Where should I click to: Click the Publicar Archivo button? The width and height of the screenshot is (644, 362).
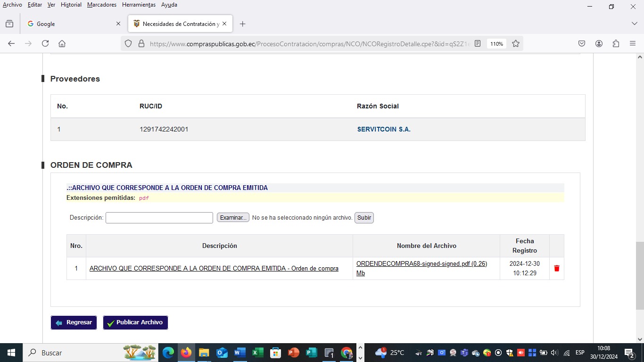[x=135, y=322]
